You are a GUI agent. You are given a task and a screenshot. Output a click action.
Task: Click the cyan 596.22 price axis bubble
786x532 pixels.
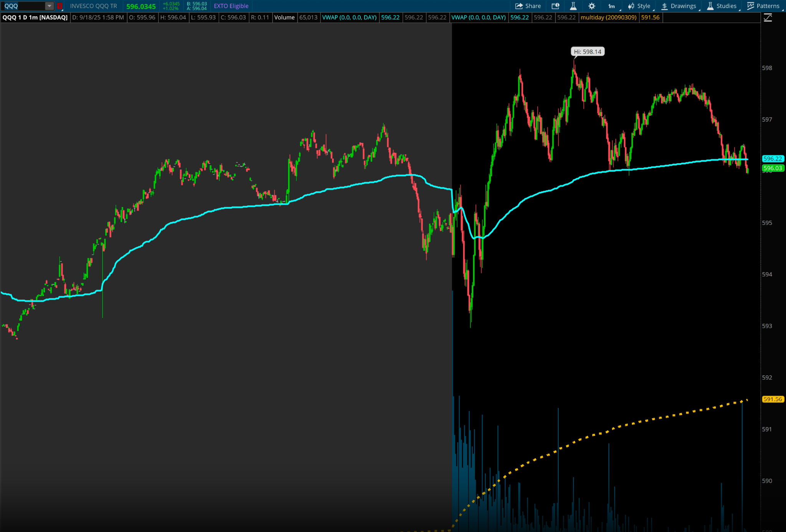[x=772, y=159]
